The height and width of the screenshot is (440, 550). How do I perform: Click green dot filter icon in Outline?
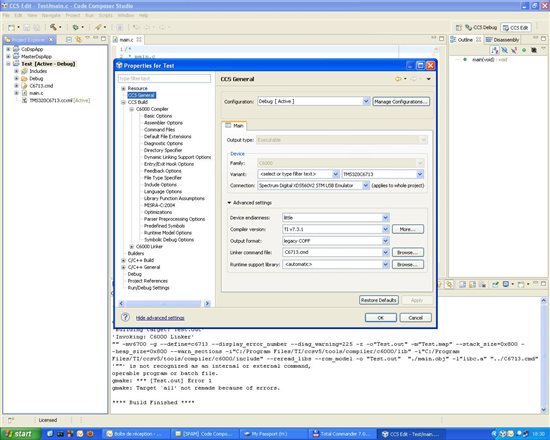pos(524,50)
